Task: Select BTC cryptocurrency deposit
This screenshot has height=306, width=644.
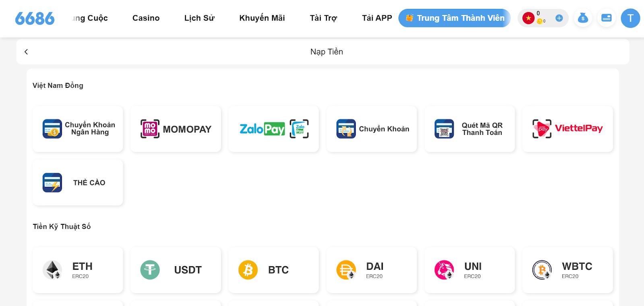Action: 274,270
